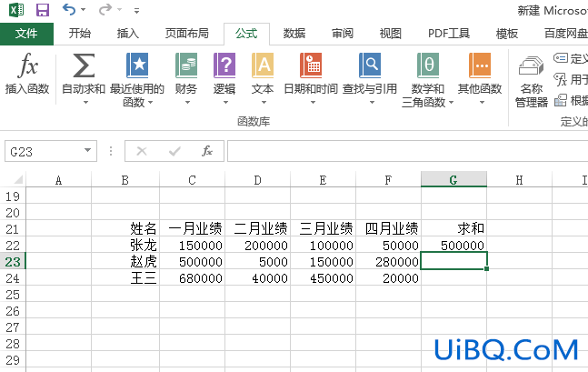Select column G header

coord(453,179)
